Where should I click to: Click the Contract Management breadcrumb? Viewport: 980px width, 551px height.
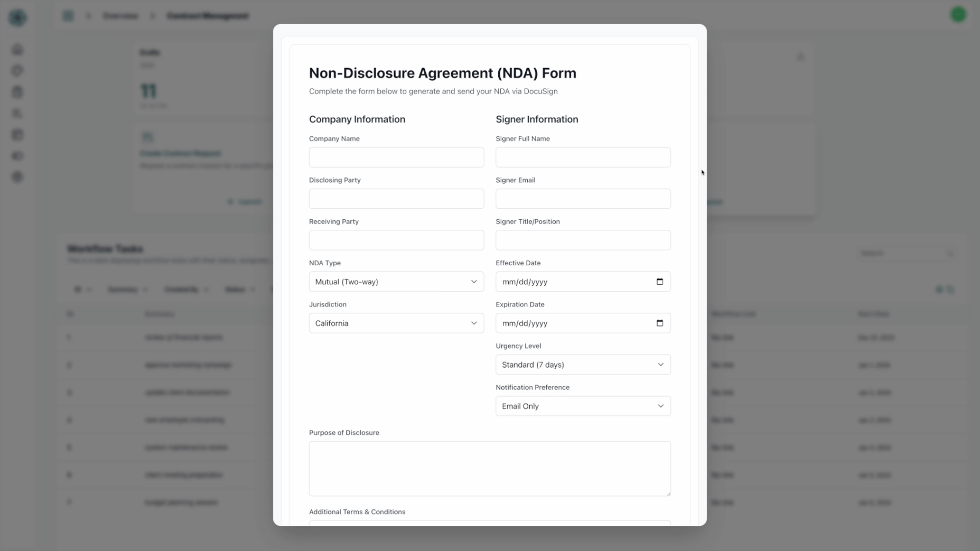coord(207,16)
